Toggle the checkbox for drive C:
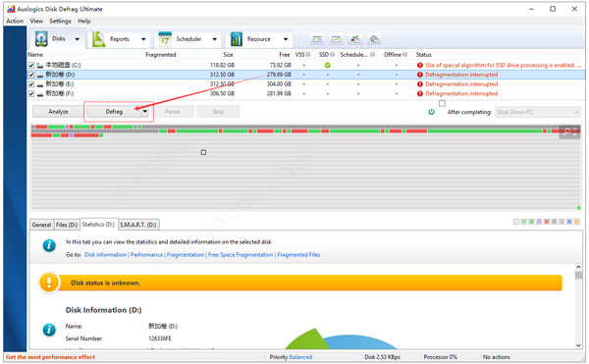The image size is (589, 364). pyautogui.click(x=31, y=66)
